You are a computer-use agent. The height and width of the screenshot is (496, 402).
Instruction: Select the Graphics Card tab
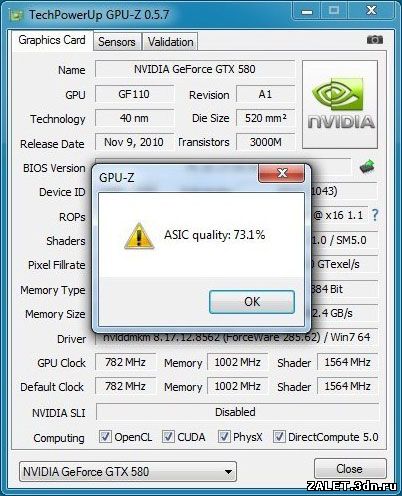52,40
